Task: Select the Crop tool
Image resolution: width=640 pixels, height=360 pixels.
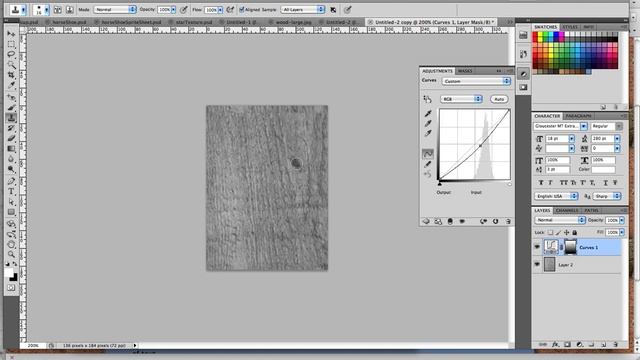Action: 11,75
